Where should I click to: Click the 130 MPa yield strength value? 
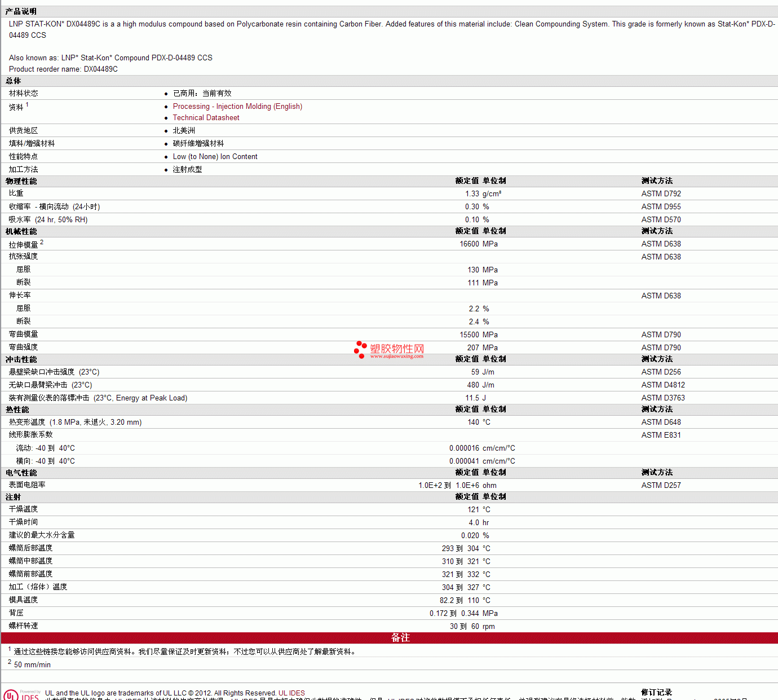[483, 270]
